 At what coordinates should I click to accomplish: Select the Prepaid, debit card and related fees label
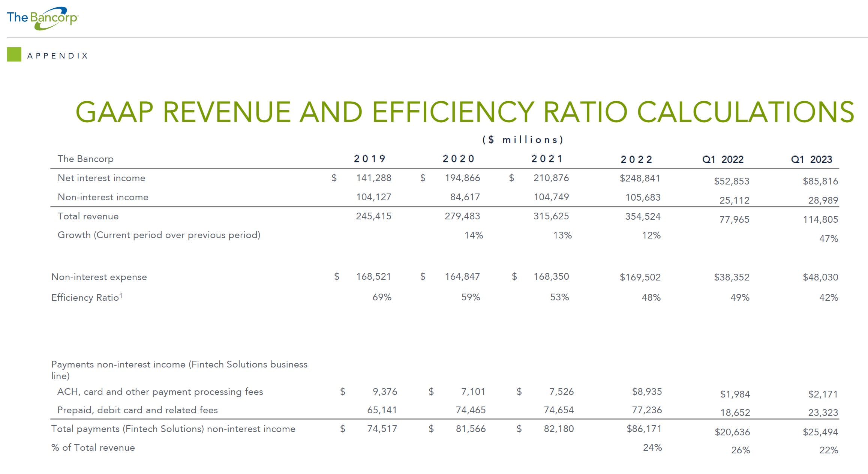pyautogui.click(x=137, y=410)
